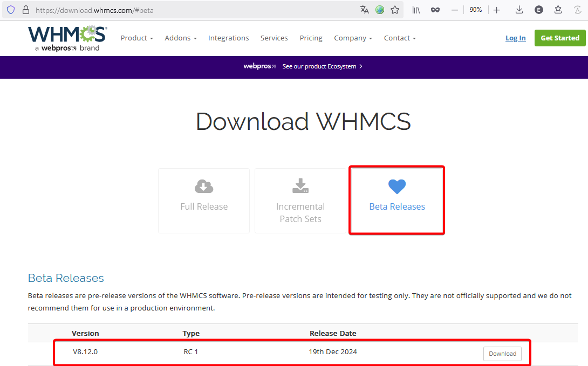Screen dimensions: 588x366
Task: Expand the Company dropdown menu
Action: pyautogui.click(x=353, y=38)
